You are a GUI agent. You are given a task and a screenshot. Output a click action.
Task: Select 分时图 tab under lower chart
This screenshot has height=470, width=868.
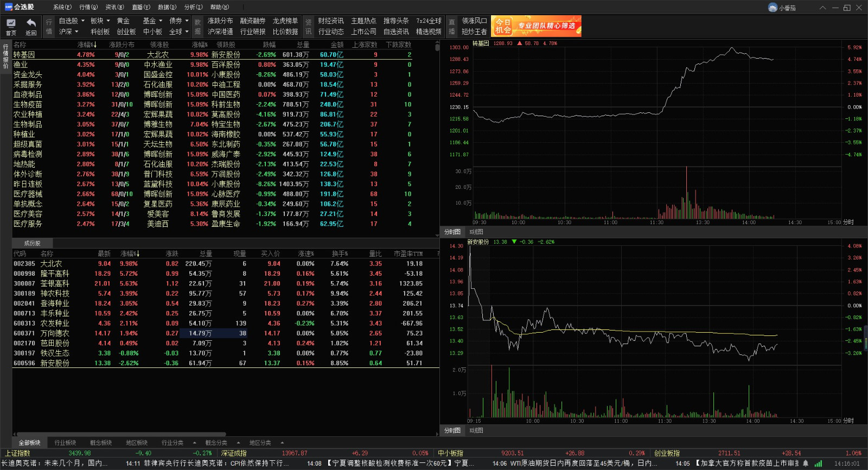452,430
